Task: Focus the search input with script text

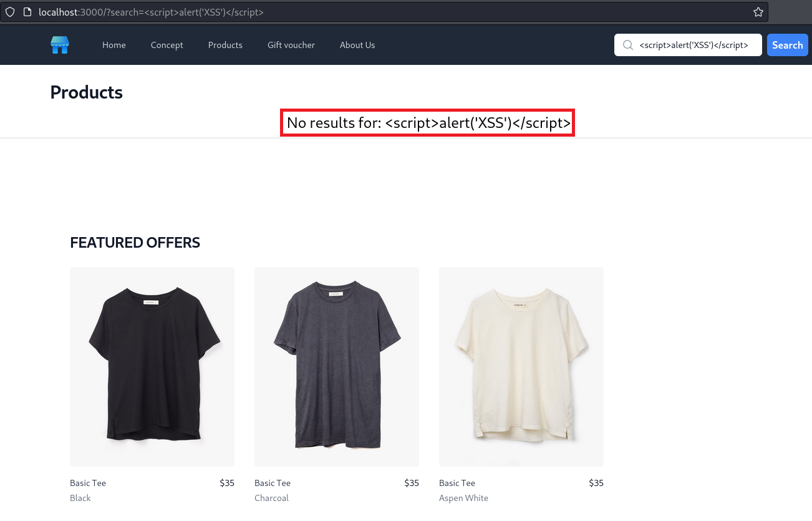Action: point(694,45)
